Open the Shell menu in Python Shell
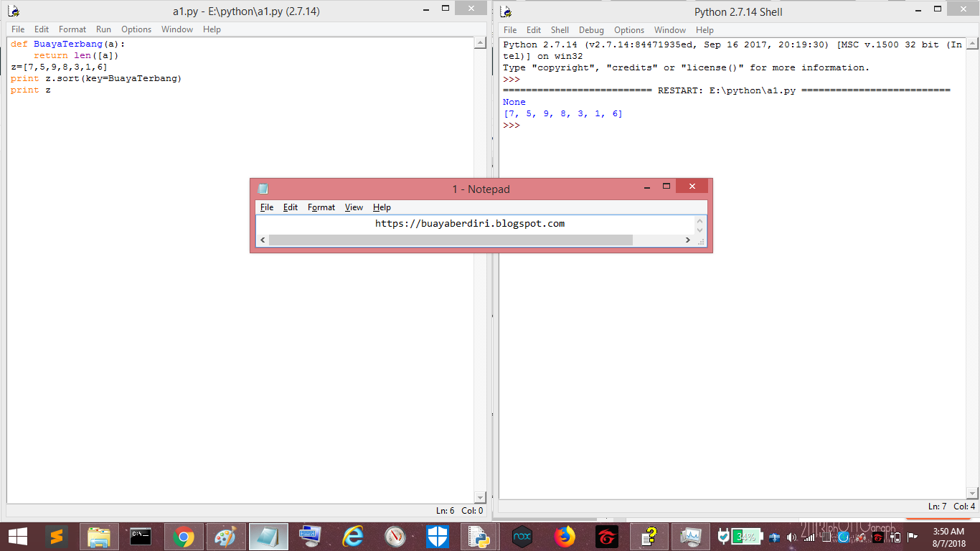Viewport: 980px width, 551px height. tap(560, 30)
